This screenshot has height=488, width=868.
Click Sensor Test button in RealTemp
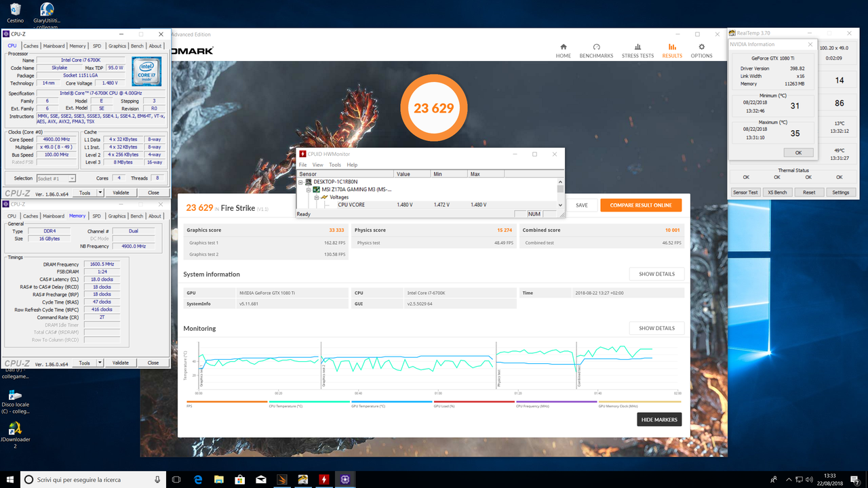pyautogui.click(x=745, y=192)
